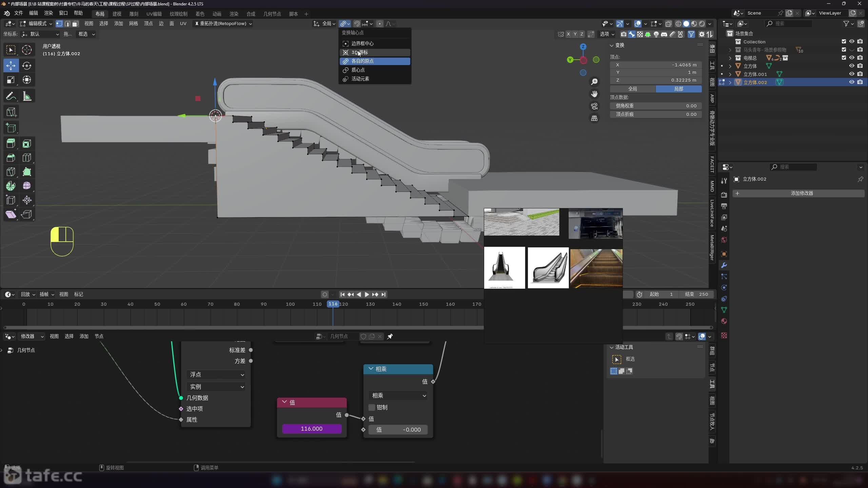Select the Move tool in toolbar
The image size is (868, 488).
(x=11, y=65)
